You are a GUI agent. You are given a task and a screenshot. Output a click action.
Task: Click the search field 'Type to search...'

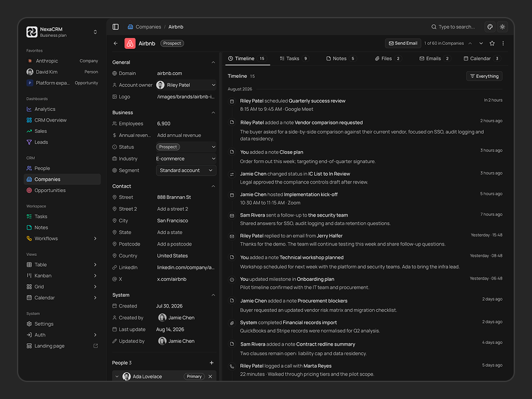454,27
